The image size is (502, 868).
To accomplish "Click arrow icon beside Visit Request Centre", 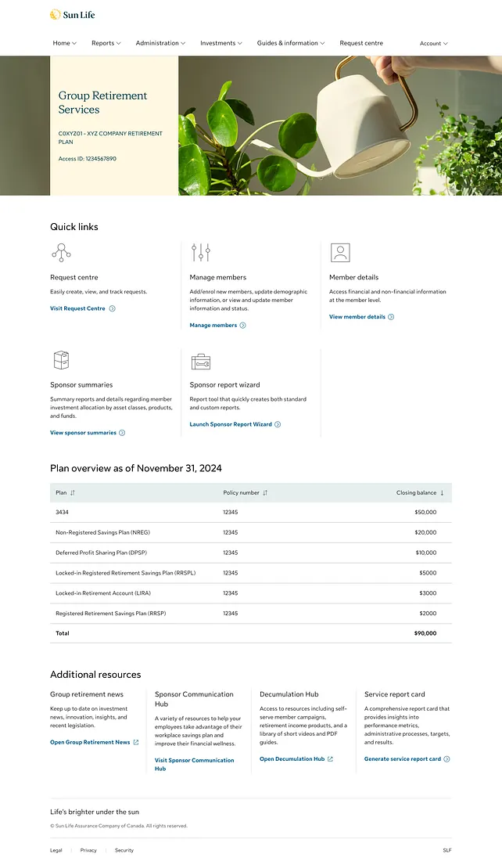I will 113,308.
